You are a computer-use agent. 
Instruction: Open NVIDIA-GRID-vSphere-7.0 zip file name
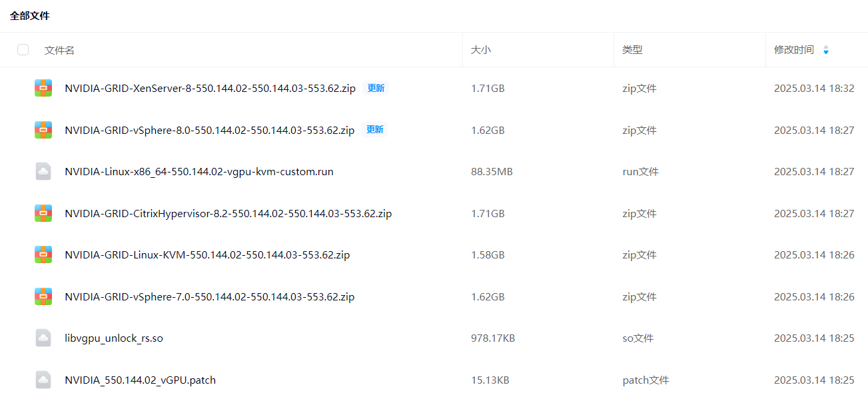pyautogui.click(x=209, y=296)
